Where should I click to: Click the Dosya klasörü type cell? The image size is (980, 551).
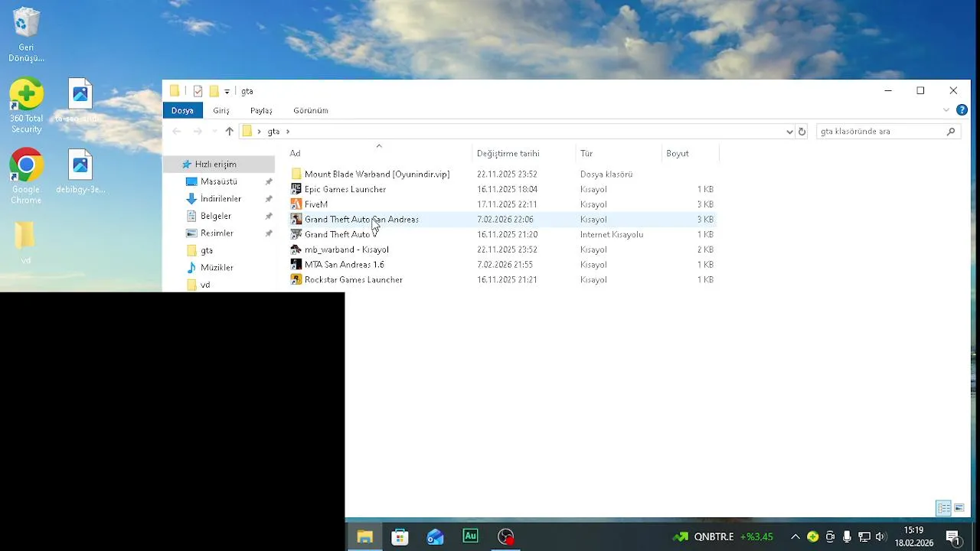pyautogui.click(x=606, y=174)
